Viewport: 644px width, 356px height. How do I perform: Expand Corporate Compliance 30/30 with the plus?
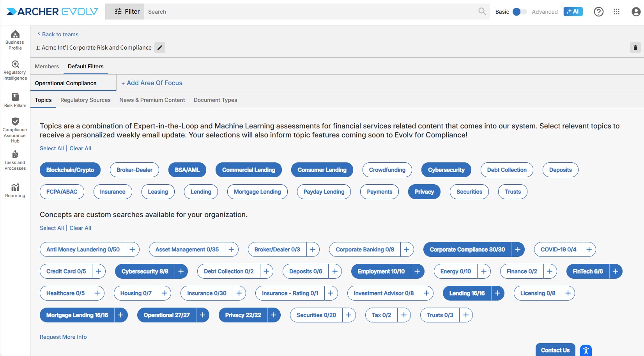(x=518, y=249)
